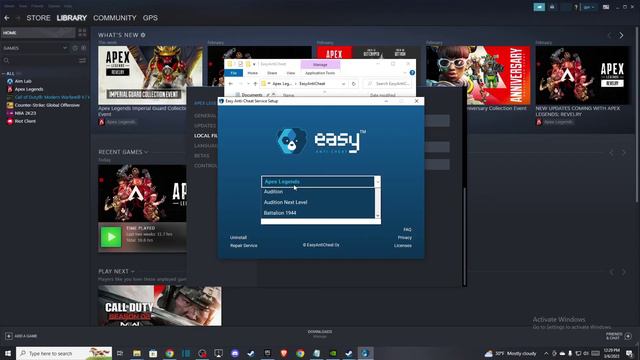640x360 pixels.
Task: Open the Windows notification center icon
Action: click(629, 353)
